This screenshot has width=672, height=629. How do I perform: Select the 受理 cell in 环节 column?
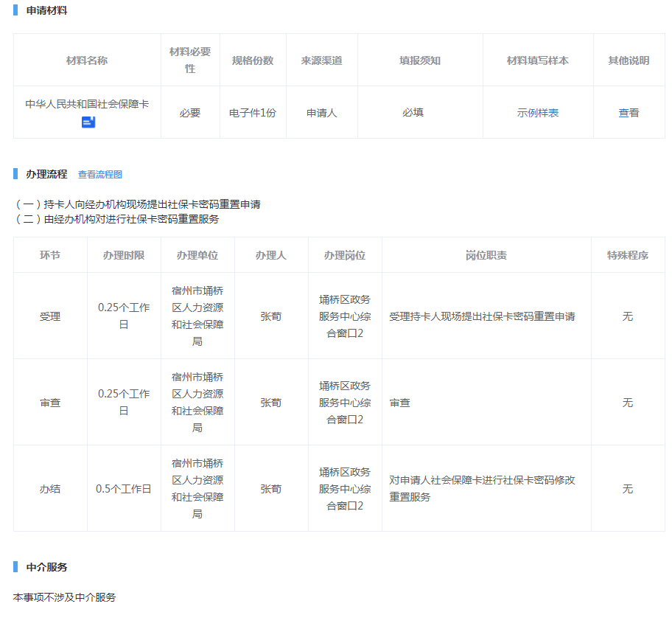[x=50, y=316]
